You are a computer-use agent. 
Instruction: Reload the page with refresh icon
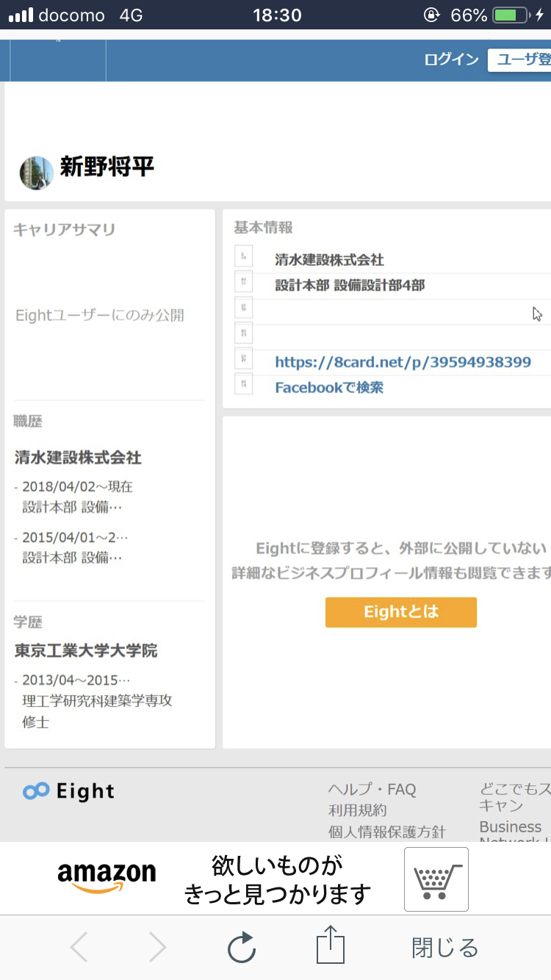click(x=241, y=948)
